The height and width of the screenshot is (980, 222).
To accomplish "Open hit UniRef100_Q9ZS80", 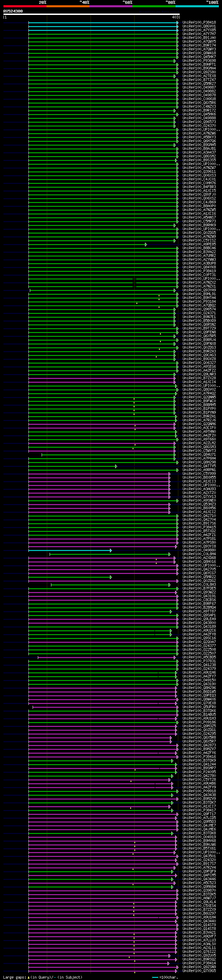I will coord(199,72).
